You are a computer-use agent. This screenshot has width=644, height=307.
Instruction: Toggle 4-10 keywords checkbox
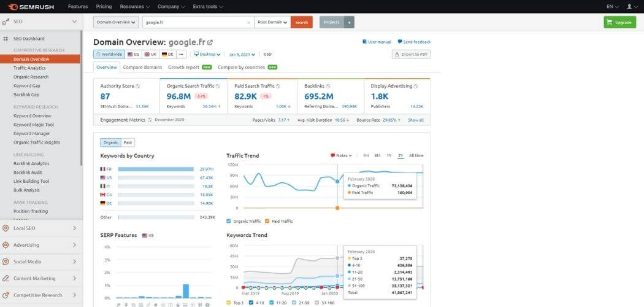click(250, 303)
